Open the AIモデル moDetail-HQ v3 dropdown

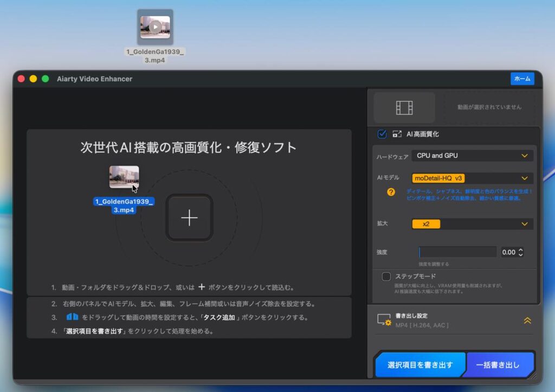point(472,178)
